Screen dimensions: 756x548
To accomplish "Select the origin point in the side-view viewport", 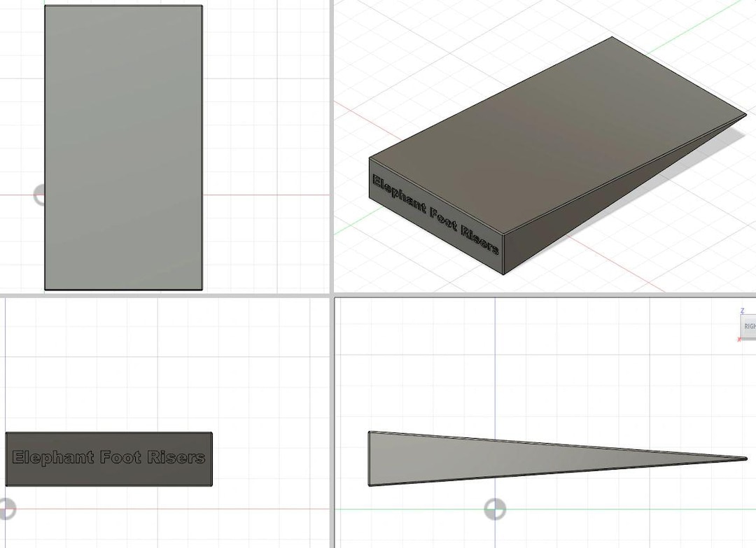I will click(495, 509).
